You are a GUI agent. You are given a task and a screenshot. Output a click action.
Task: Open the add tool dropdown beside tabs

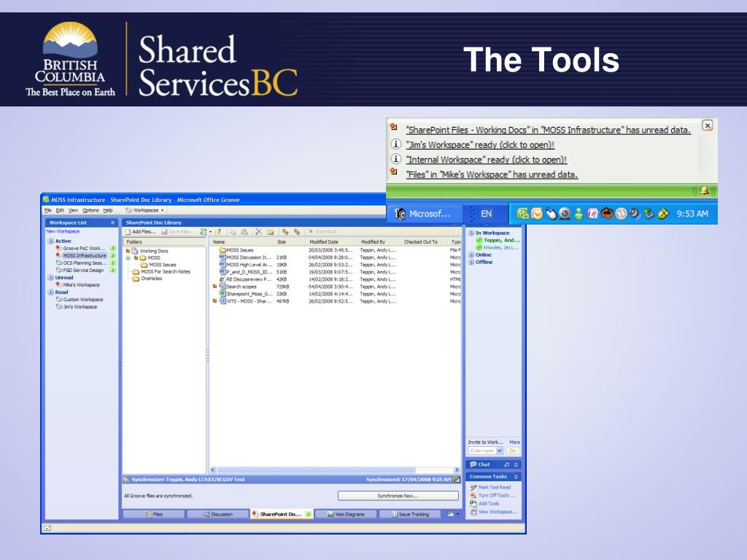(453, 514)
